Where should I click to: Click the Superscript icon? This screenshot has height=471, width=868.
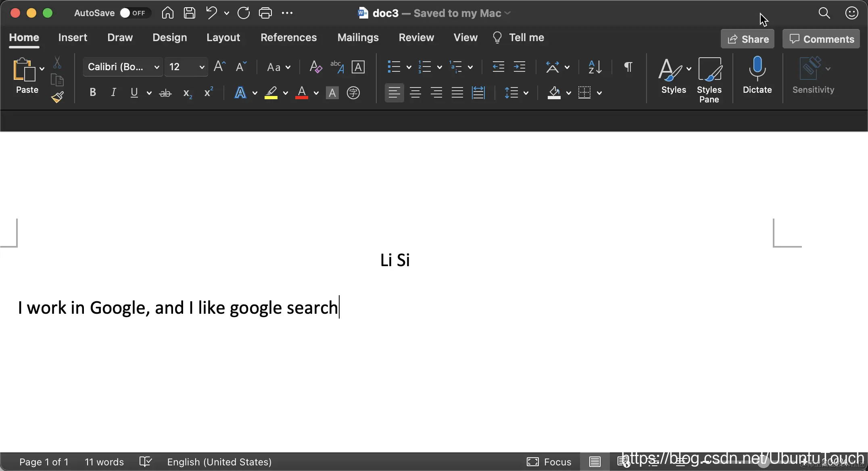coord(208,93)
